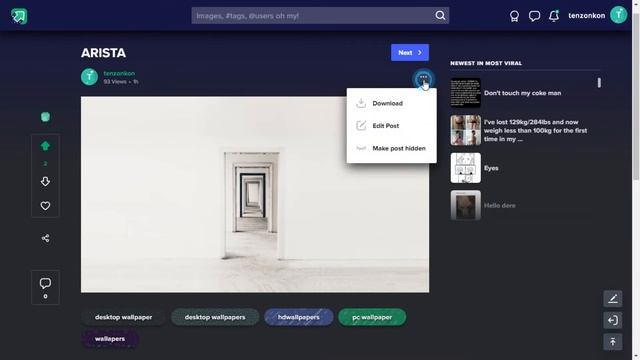Click the edit pencil icon in menu
Image resolution: width=640 pixels, height=360 pixels.
[x=361, y=125]
